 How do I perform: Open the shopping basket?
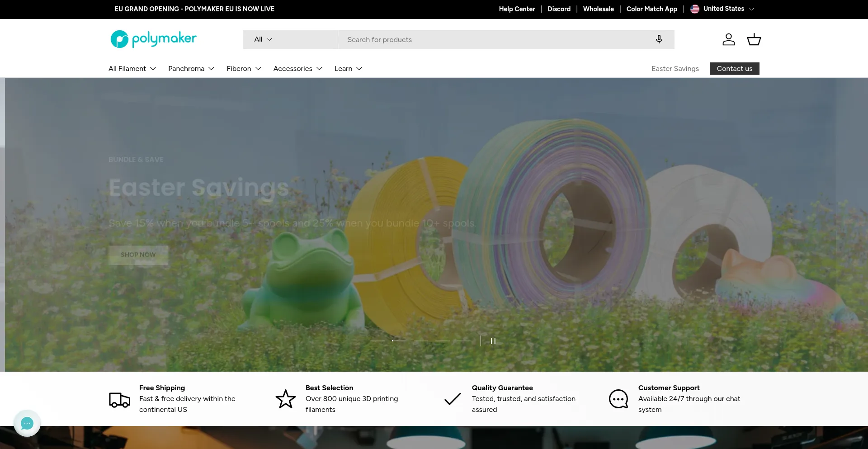[754, 39]
